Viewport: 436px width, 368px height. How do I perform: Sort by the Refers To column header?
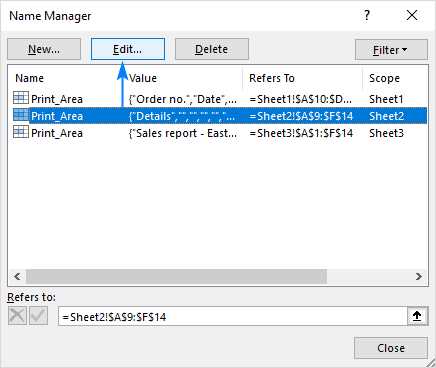click(x=272, y=78)
